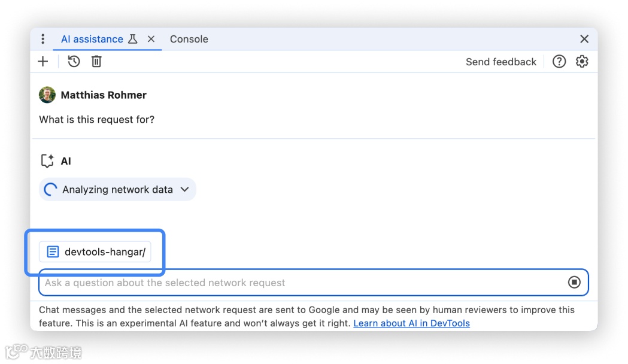Start a new chat with plus icon
628x364 pixels.
[43, 62]
